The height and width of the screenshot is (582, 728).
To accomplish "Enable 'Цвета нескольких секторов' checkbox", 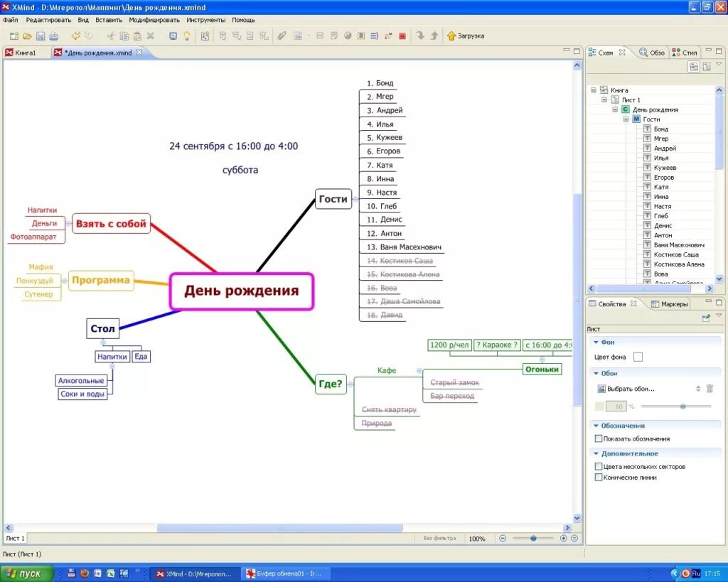I will tap(599, 466).
